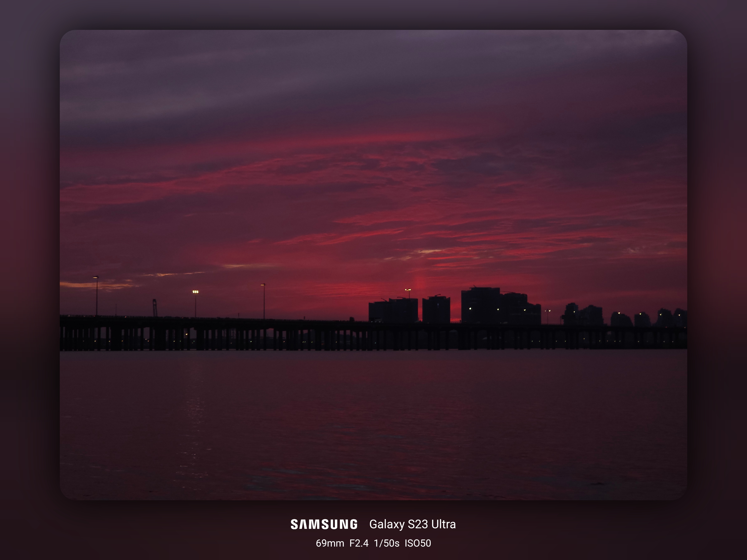Click the 69mm focal length value

coord(330,543)
